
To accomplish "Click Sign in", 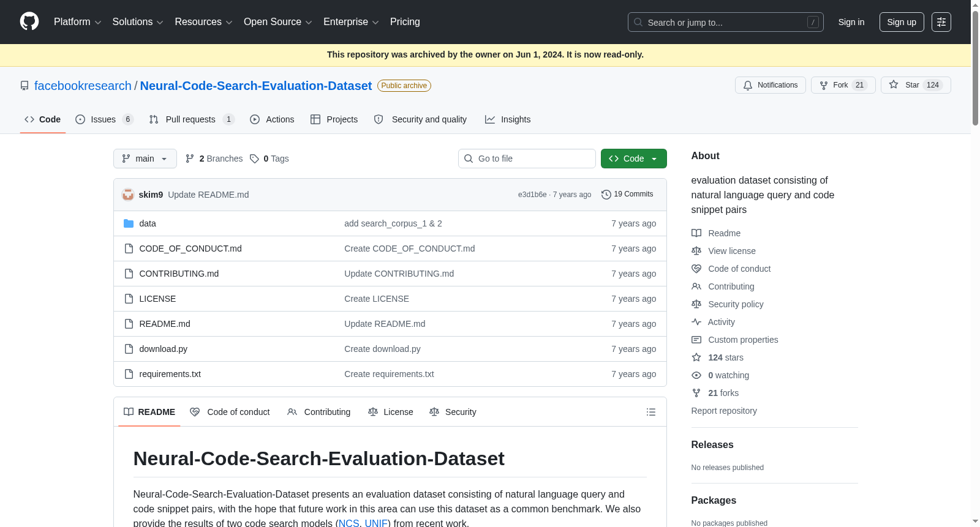I will [x=851, y=22].
